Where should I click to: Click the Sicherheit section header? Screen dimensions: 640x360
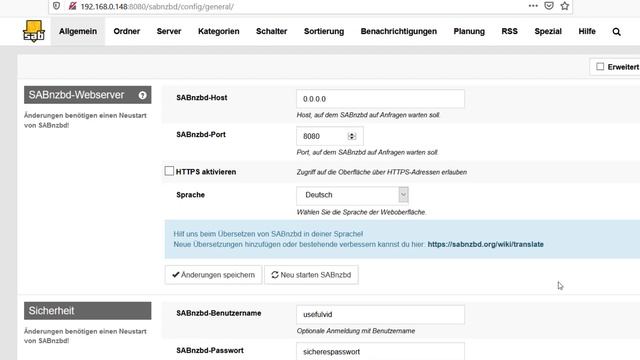click(x=88, y=311)
